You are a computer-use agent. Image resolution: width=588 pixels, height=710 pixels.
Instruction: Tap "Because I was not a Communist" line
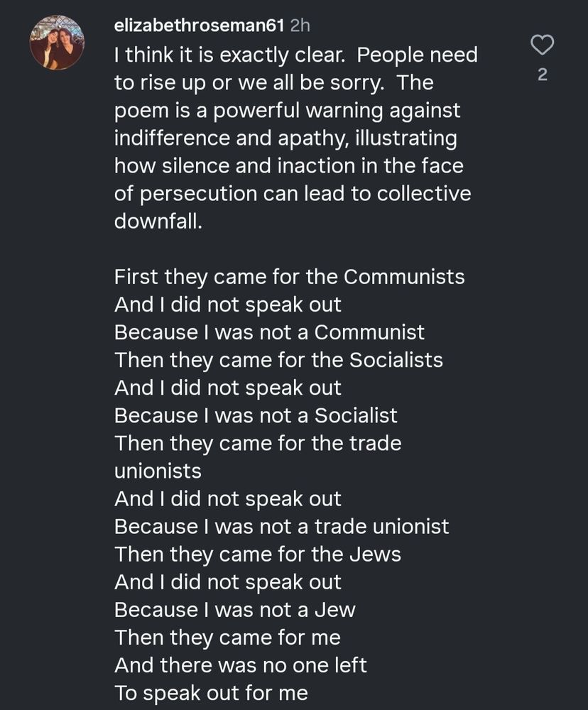pyautogui.click(x=269, y=332)
